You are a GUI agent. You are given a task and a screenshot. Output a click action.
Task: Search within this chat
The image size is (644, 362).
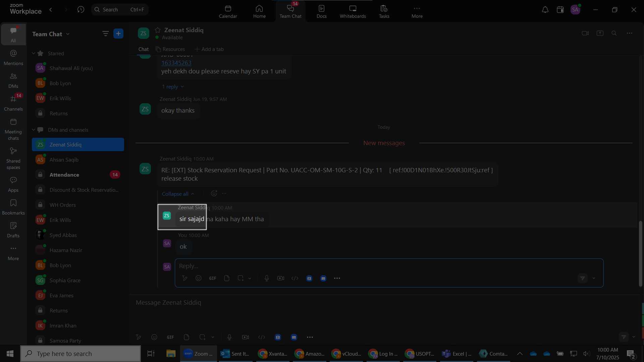(x=614, y=33)
